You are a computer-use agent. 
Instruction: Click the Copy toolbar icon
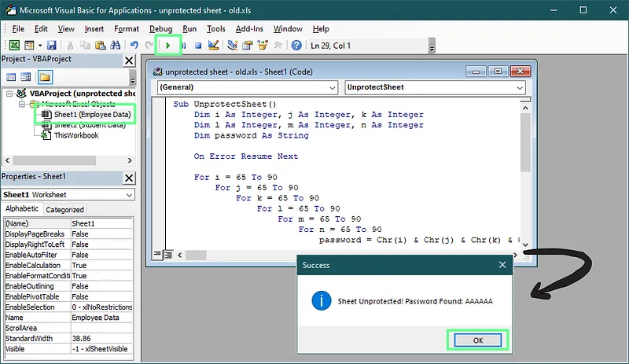click(x=85, y=46)
